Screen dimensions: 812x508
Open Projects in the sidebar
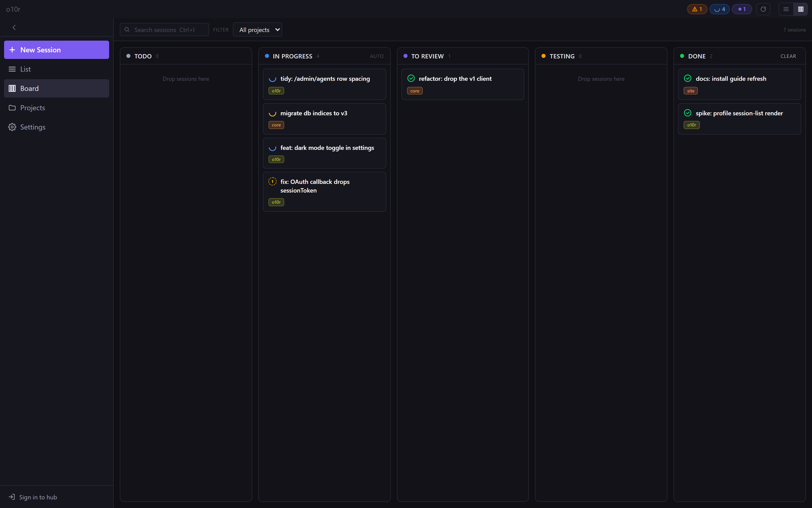[x=56, y=108]
